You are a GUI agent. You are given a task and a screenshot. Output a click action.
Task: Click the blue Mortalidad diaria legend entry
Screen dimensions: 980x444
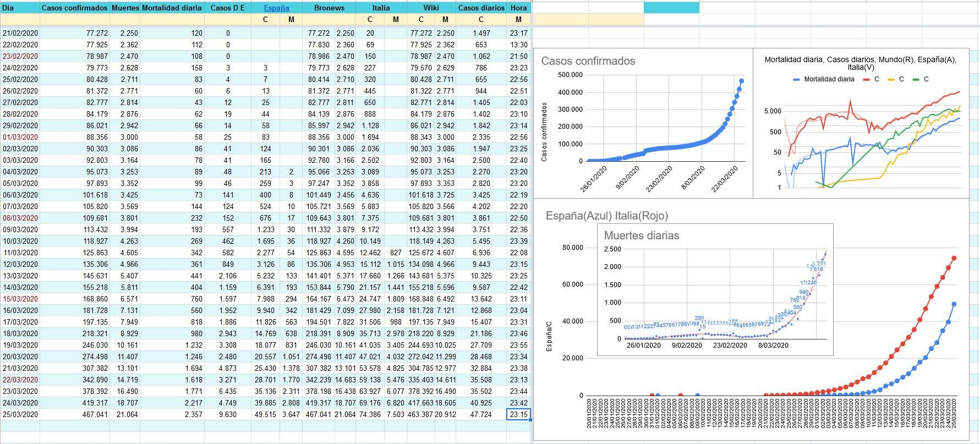click(x=824, y=79)
